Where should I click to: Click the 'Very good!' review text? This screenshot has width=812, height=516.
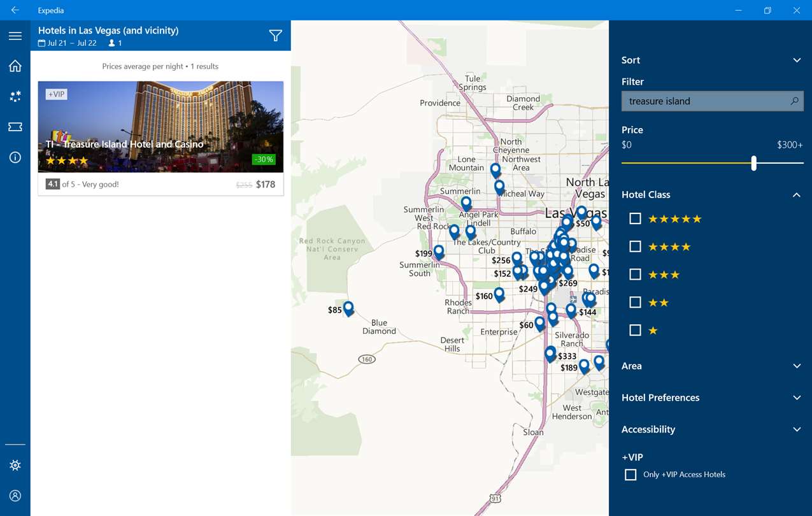pyautogui.click(x=101, y=184)
